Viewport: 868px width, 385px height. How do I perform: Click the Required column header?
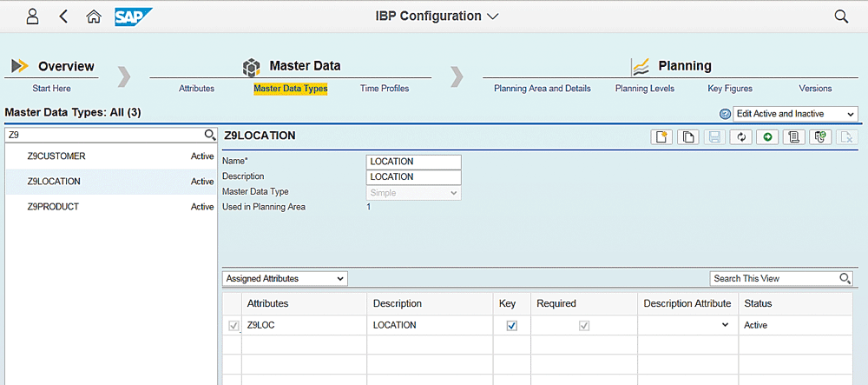pos(583,303)
